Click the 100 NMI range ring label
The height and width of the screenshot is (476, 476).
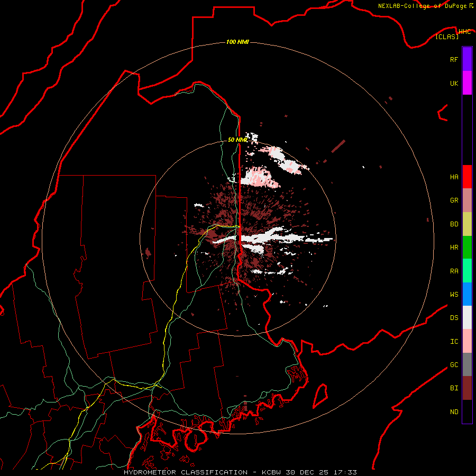click(237, 42)
